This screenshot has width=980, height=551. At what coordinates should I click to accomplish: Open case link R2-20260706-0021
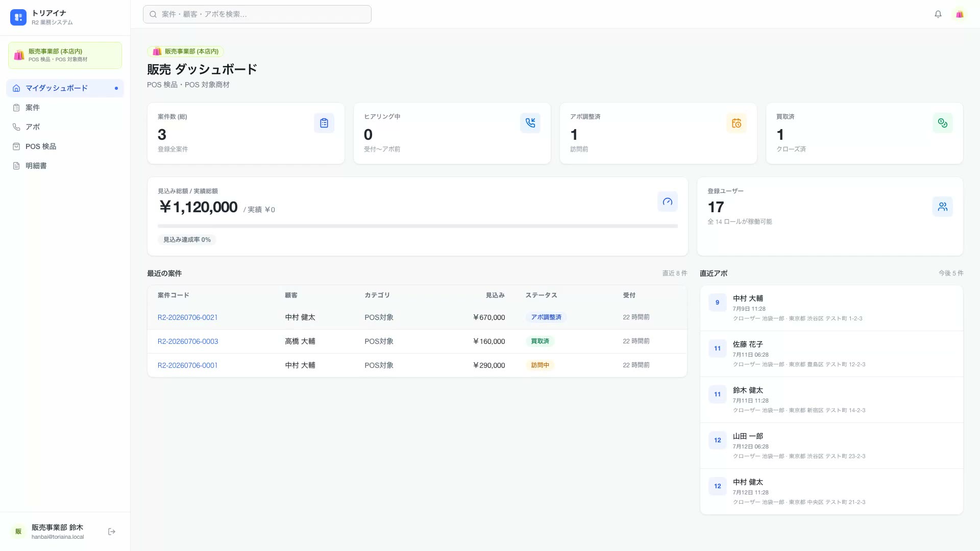click(187, 317)
